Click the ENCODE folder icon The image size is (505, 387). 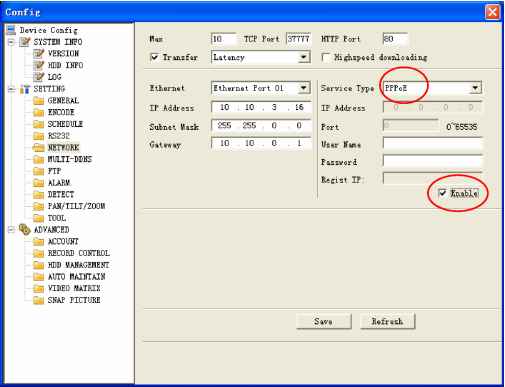coord(39,112)
